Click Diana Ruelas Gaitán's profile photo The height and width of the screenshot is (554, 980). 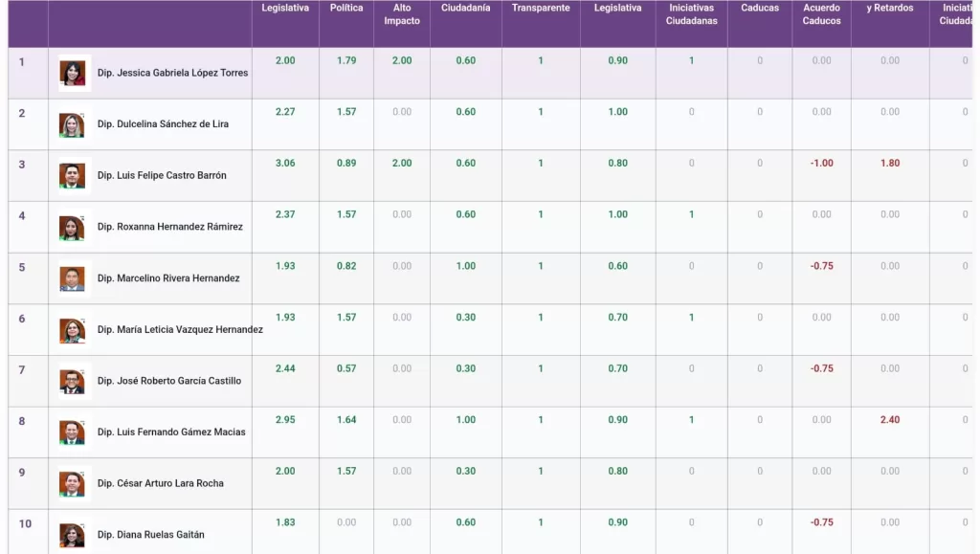(72, 535)
